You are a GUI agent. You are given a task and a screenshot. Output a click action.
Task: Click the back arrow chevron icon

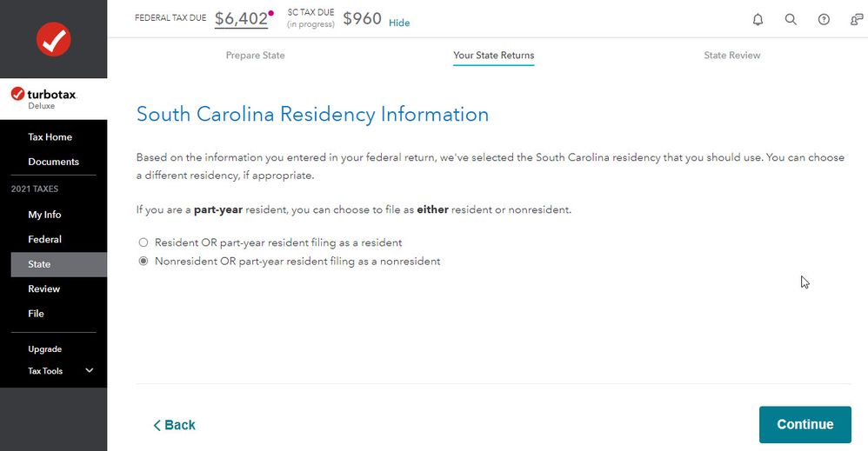coord(157,425)
